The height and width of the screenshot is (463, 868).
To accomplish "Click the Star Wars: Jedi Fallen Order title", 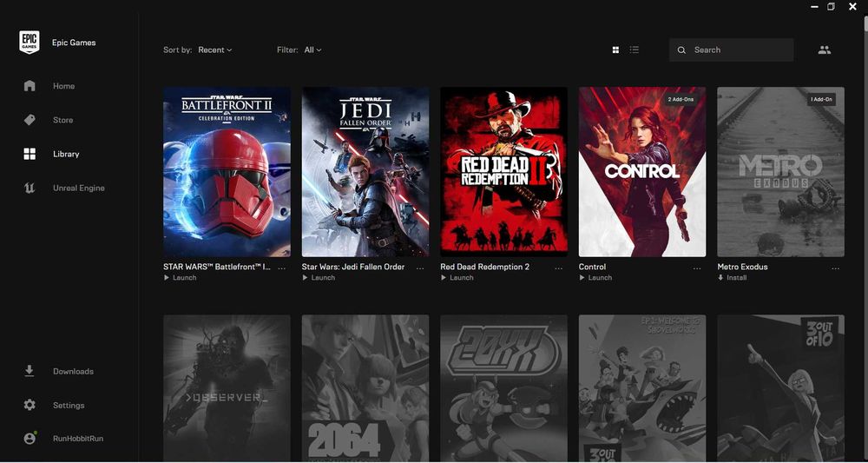I will coord(353,267).
